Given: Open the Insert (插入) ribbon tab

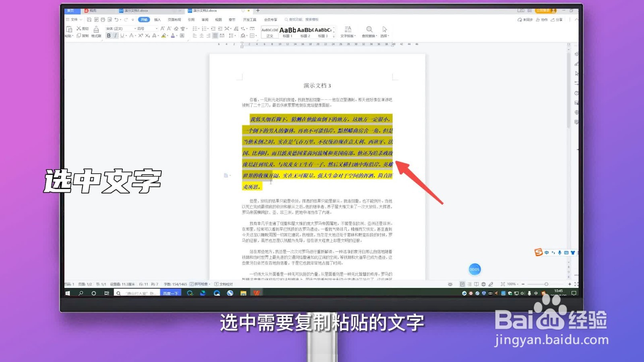Looking at the screenshot, I should [x=157, y=20].
